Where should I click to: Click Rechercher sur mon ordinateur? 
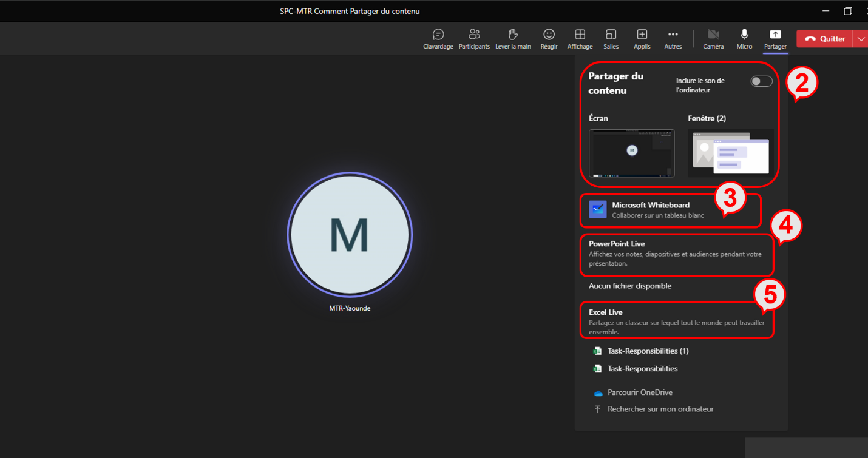click(x=660, y=409)
